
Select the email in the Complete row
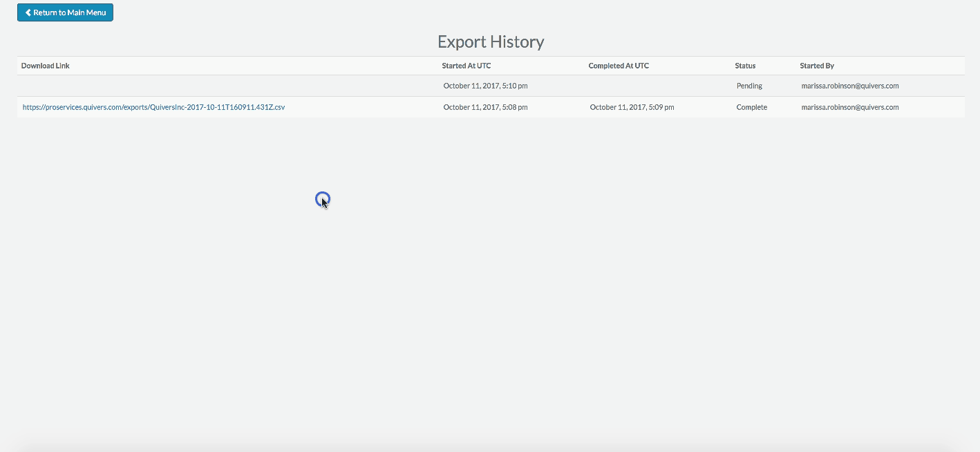click(850, 107)
